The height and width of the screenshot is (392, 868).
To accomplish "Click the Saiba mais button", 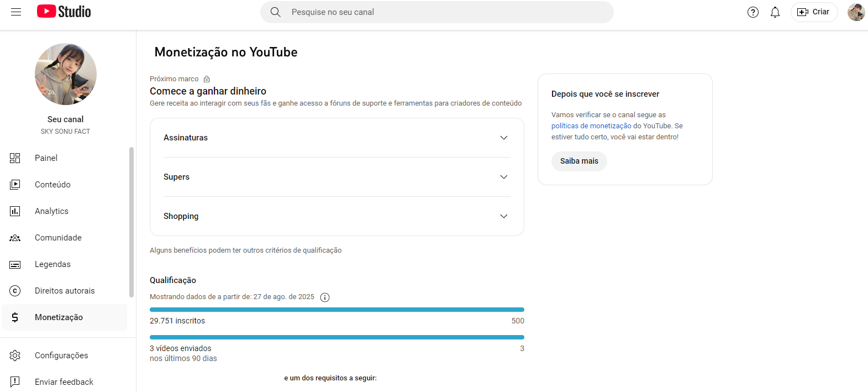I will point(579,161).
